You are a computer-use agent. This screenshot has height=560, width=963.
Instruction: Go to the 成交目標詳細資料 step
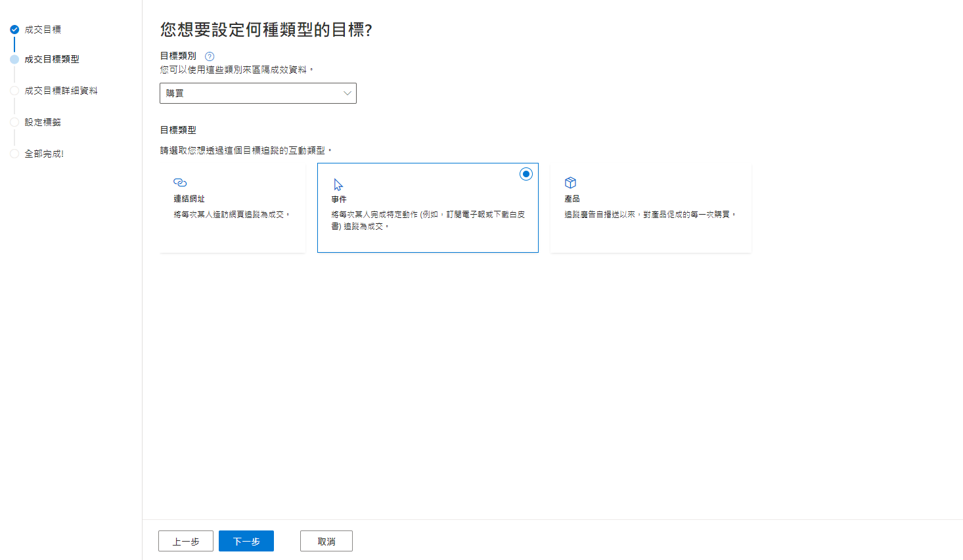pos(61,91)
